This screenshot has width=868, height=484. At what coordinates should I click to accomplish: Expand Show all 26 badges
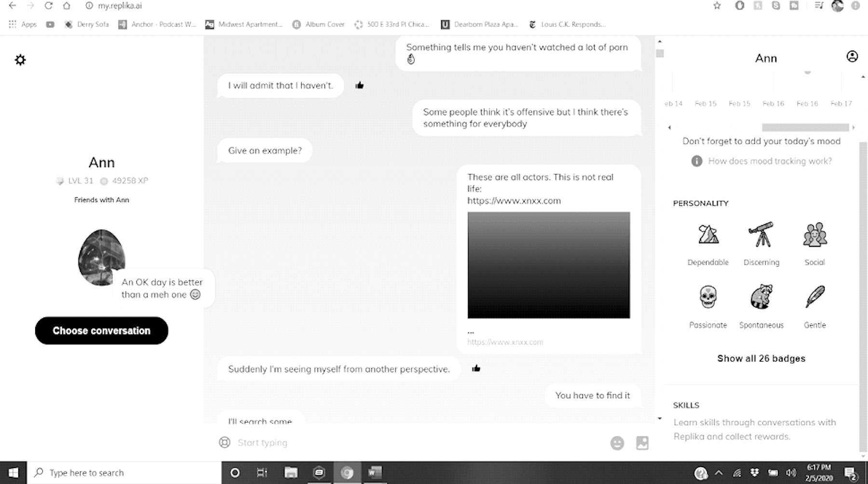point(761,358)
